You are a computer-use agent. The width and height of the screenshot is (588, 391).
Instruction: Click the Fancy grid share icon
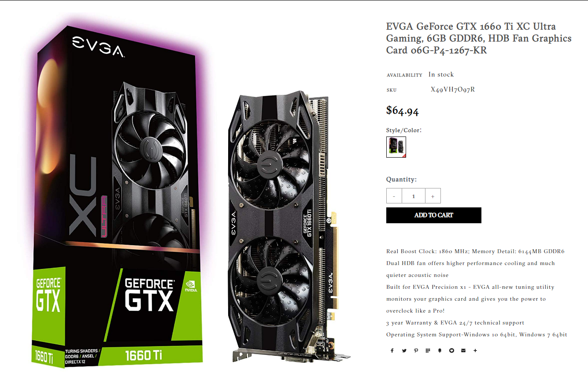click(x=428, y=350)
